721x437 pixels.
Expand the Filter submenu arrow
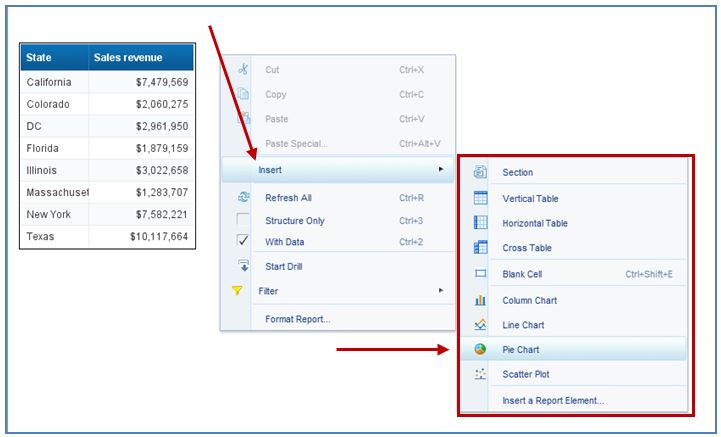pos(441,290)
